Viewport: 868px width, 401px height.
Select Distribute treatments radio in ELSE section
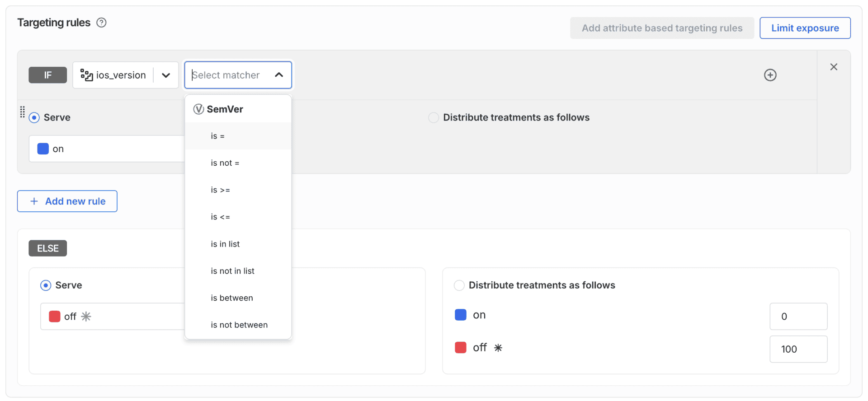tap(459, 285)
